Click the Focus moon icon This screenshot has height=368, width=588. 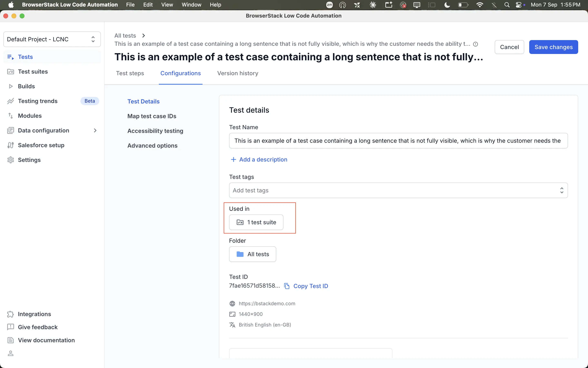(x=447, y=5)
